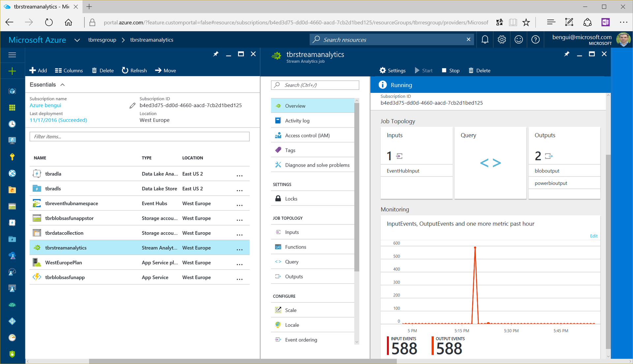Open Locks under Settings

coord(313,199)
